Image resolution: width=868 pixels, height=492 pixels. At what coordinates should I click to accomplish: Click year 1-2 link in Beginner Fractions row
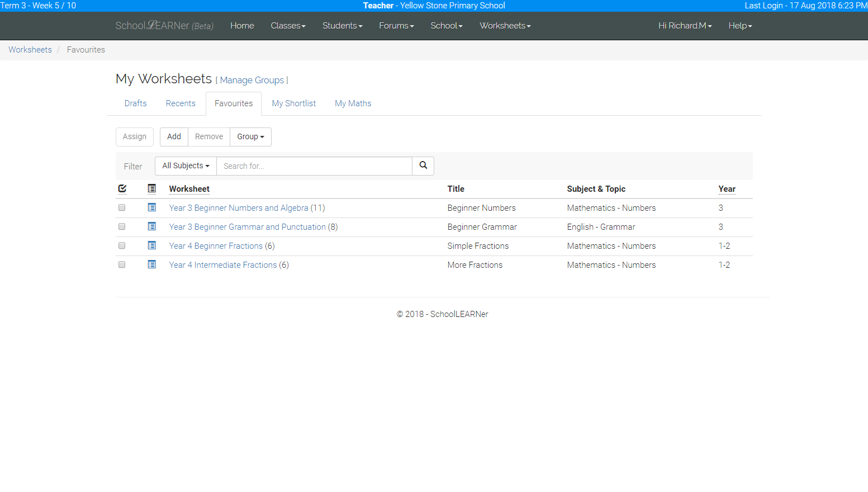724,246
